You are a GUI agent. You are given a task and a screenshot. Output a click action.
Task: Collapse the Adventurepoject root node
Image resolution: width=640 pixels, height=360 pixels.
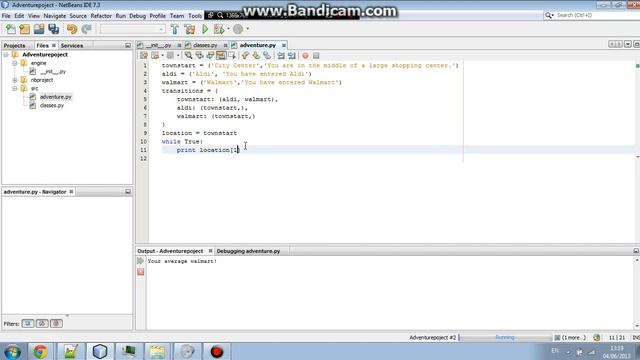[6, 54]
